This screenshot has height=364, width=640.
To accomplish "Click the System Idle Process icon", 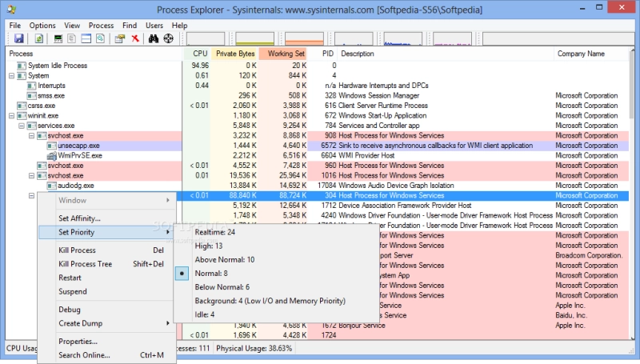I will (22, 66).
